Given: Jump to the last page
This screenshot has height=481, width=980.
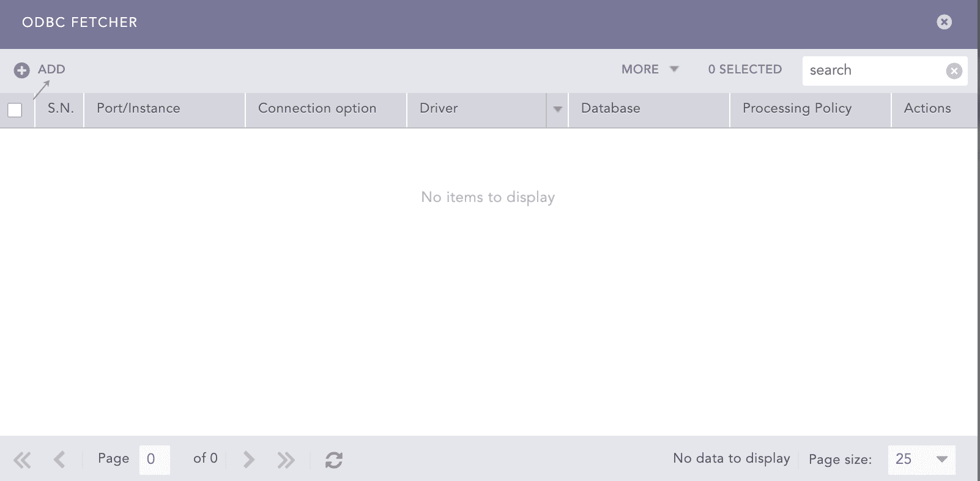Looking at the screenshot, I should [x=286, y=460].
